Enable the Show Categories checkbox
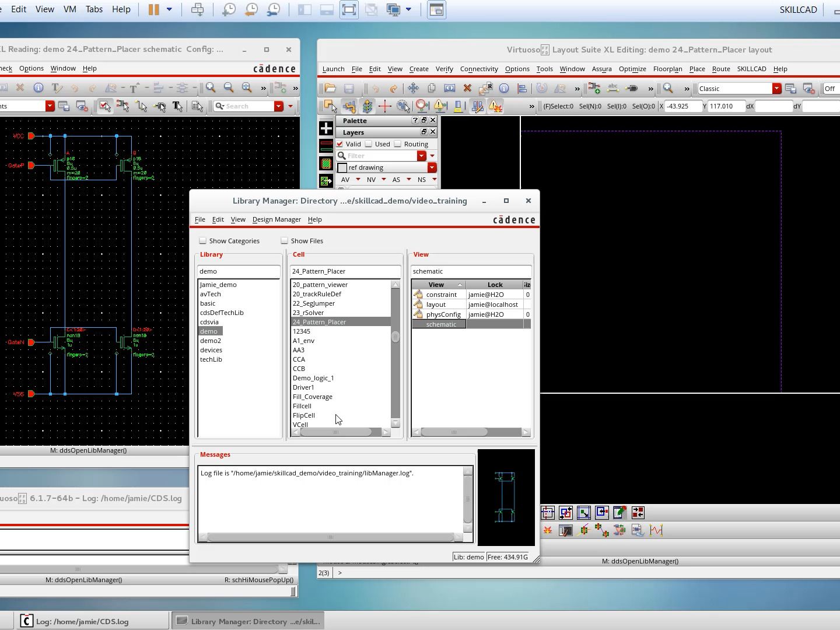The width and height of the screenshot is (840, 630). click(203, 241)
